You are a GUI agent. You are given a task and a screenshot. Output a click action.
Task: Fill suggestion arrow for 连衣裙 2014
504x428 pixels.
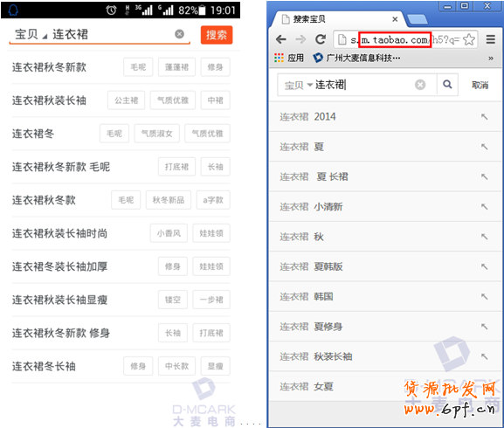(484, 117)
